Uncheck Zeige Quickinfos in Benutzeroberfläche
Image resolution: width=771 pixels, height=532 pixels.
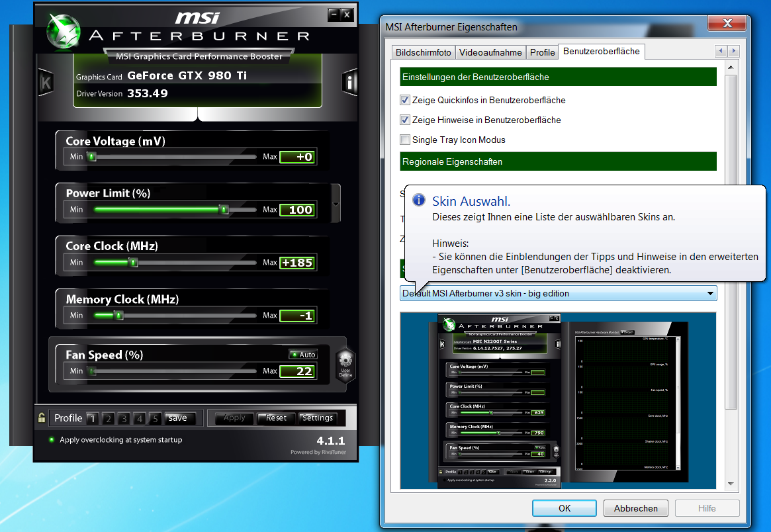pyautogui.click(x=405, y=101)
